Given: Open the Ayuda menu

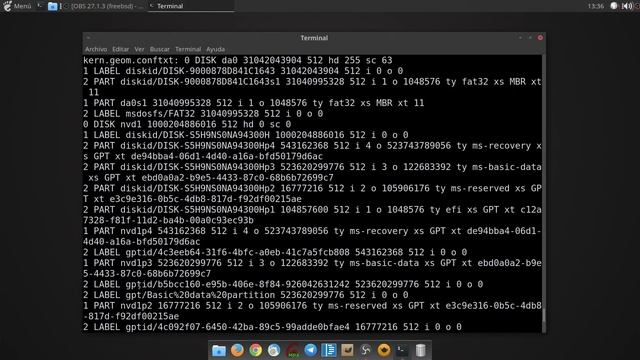Looking at the screenshot, I should pos(216,49).
